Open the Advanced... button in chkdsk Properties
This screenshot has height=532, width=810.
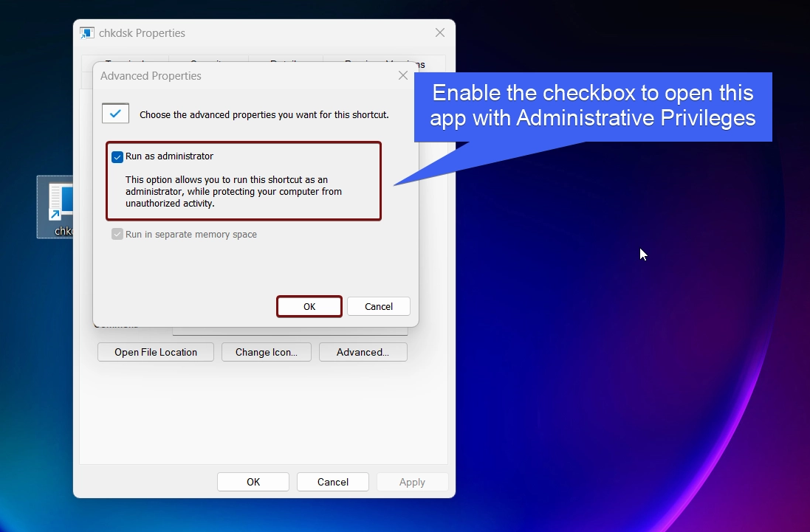click(363, 352)
